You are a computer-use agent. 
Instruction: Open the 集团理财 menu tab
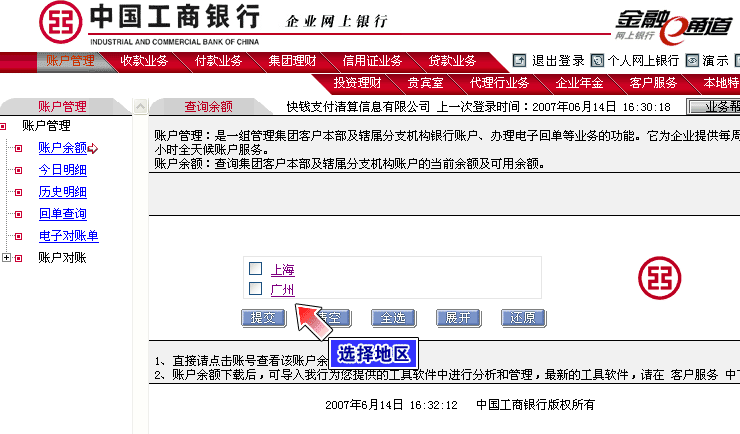(292, 61)
